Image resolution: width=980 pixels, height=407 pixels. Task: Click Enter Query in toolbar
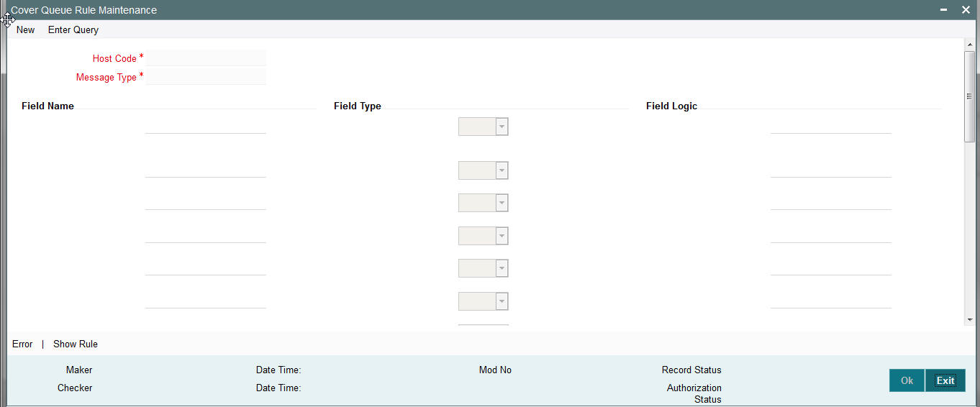[73, 29]
